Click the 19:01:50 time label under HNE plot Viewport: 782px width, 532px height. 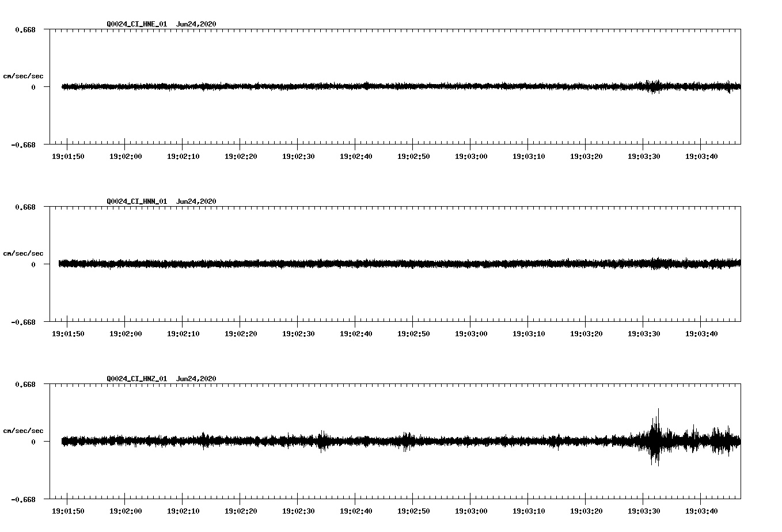tap(68, 156)
